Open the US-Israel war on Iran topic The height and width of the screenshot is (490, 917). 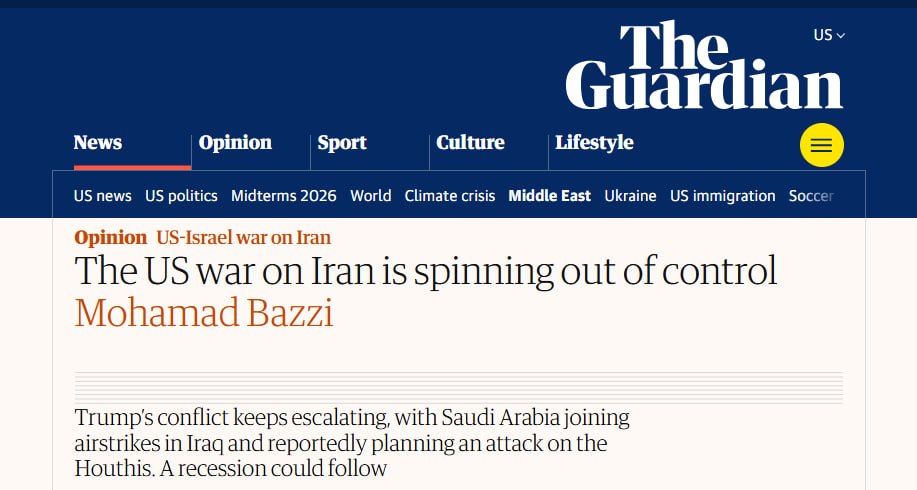tap(243, 237)
